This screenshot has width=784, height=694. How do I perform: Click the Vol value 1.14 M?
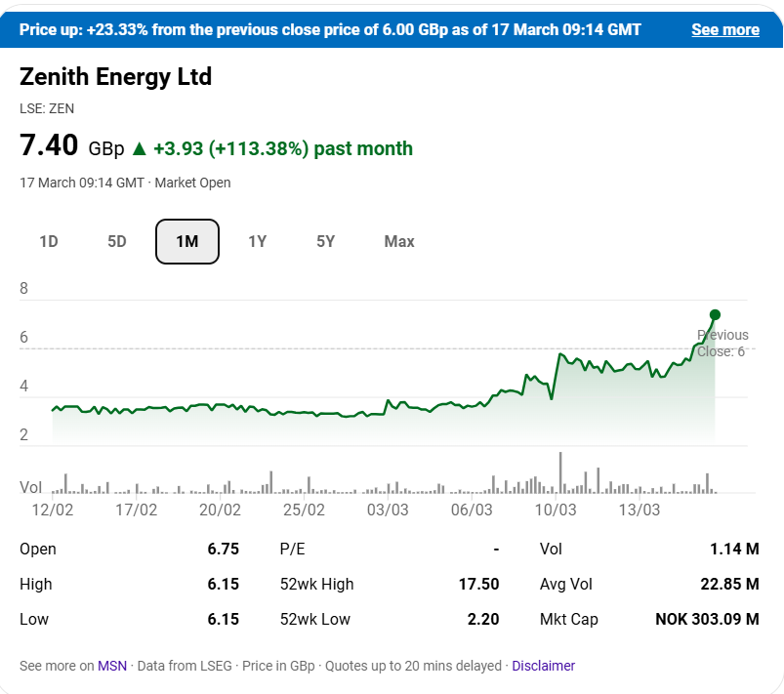[x=734, y=549]
